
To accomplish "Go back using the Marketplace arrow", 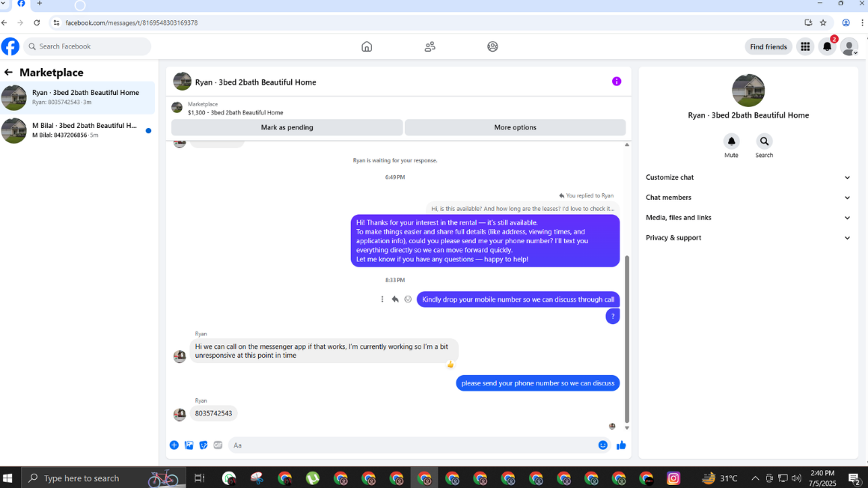I will 8,72.
